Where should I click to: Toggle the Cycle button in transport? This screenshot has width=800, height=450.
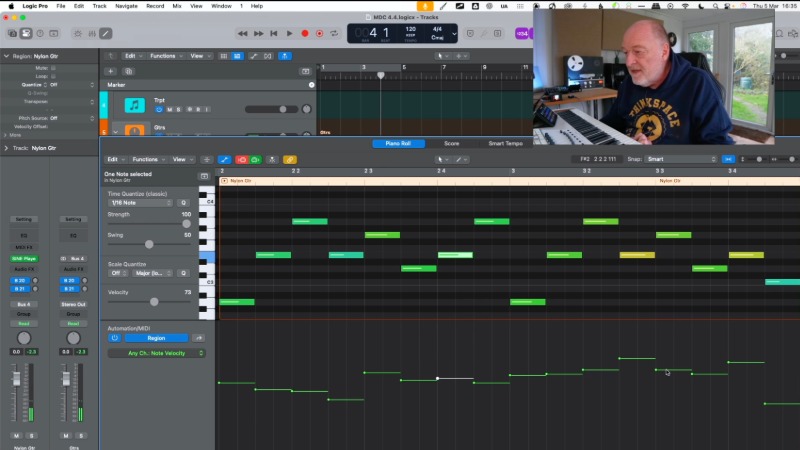pos(334,34)
